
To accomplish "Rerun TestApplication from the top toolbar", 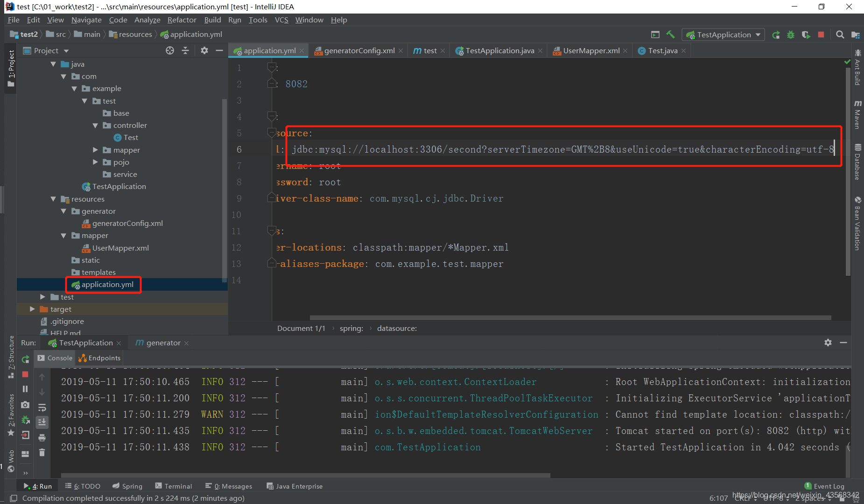I will click(x=776, y=35).
